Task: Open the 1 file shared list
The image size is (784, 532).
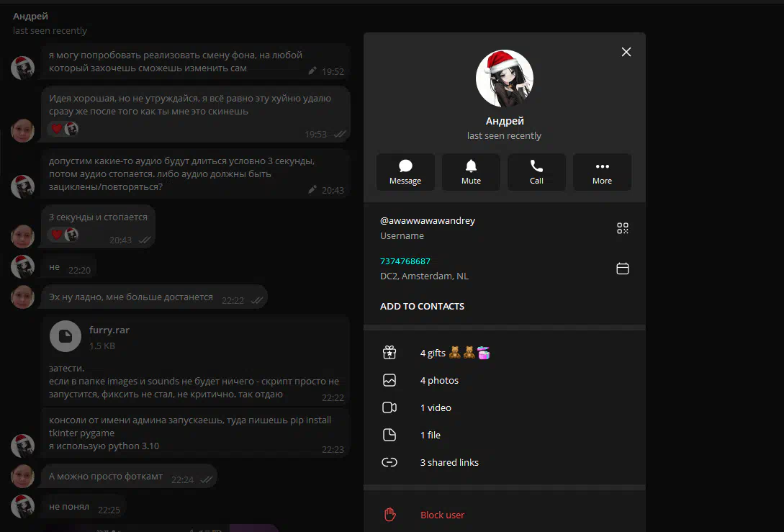Action: click(430, 435)
